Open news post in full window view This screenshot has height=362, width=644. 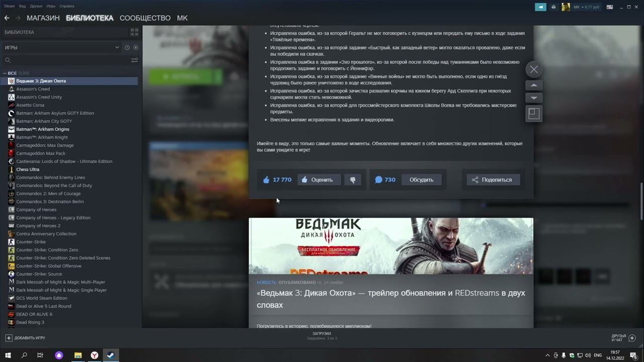(x=534, y=114)
